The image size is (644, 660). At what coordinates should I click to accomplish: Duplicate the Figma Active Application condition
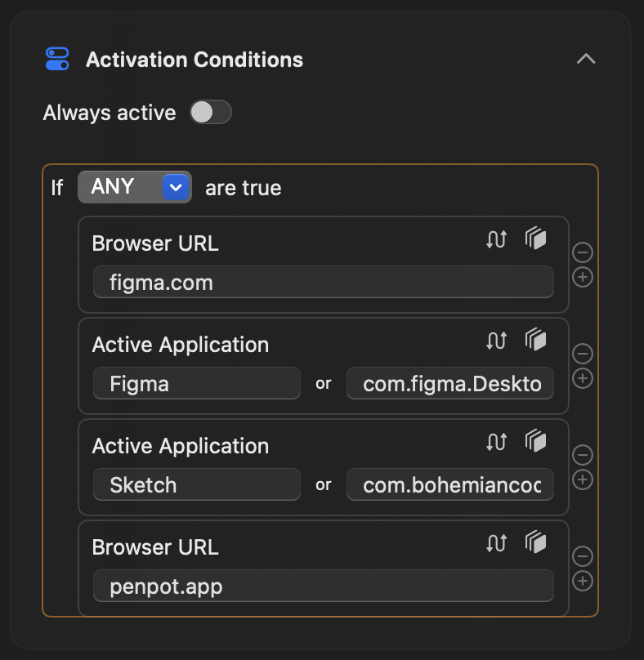pyautogui.click(x=535, y=340)
